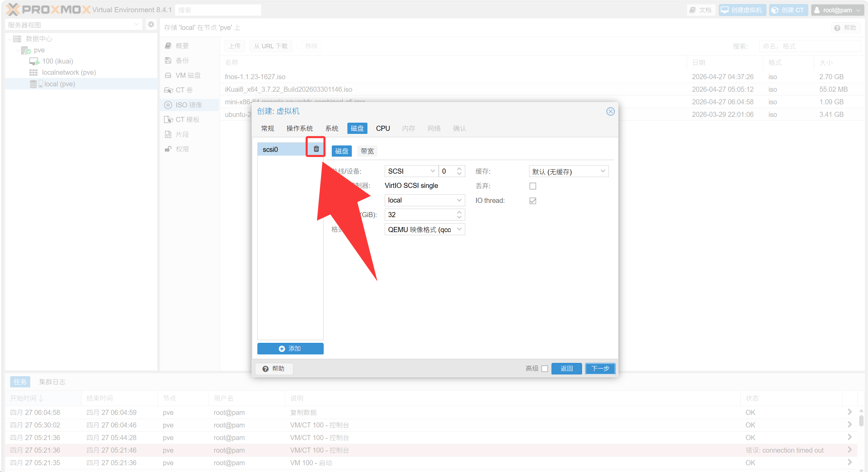Uncheck the IO thread checkbox

[532, 201]
